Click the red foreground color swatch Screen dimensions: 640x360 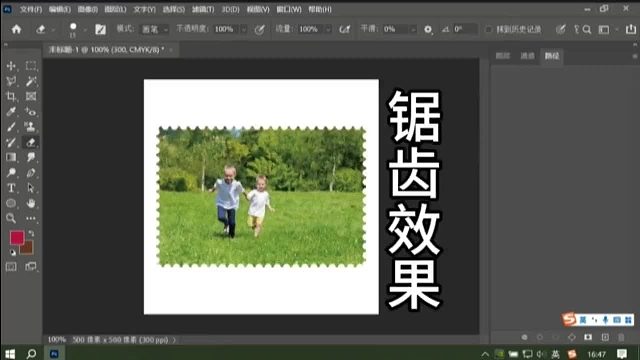(17, 238)
